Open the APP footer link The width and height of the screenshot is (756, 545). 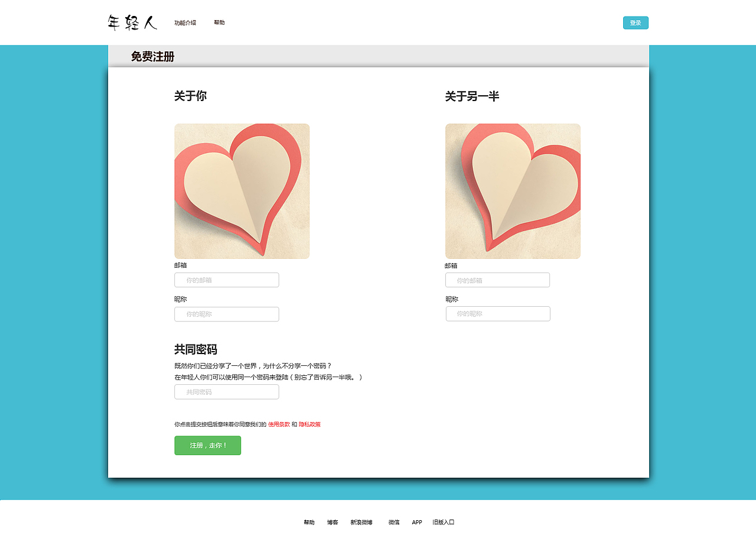[417, 523]
